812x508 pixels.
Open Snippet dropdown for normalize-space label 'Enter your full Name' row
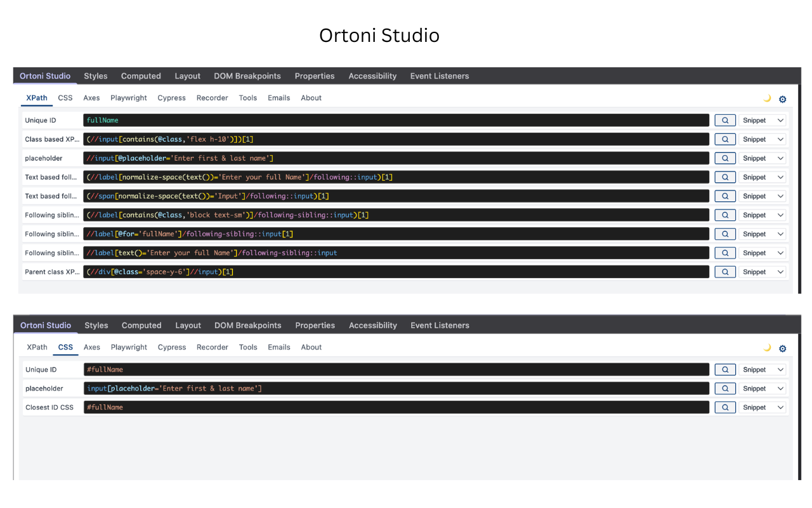coord(763,177)
